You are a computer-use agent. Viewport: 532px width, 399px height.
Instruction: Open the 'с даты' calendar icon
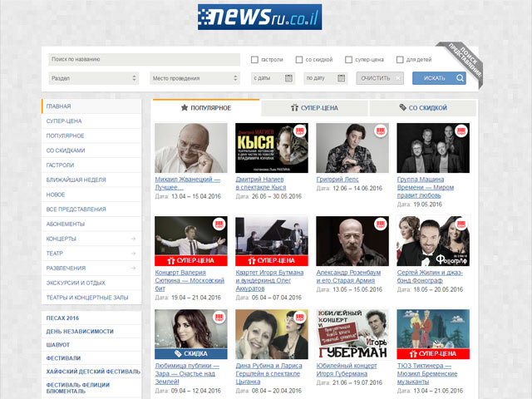pyautogui.click(x=288, y=78)
